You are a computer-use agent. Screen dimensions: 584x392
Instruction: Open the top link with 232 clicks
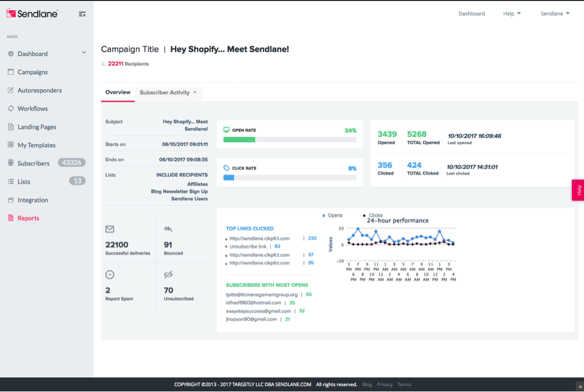(x=259, y=238)
